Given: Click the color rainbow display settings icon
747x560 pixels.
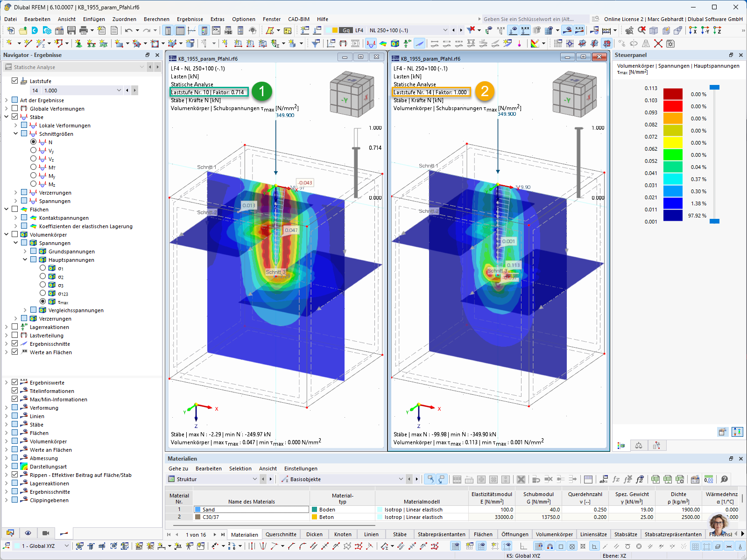Looking at the screenshot, I should pos(535,43).
